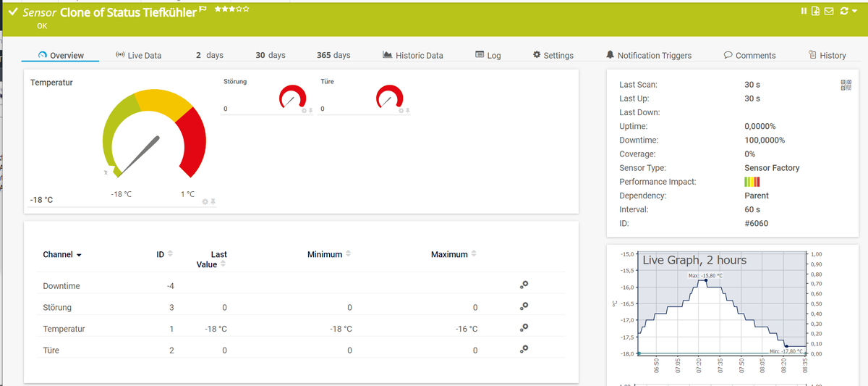
Task: Open the Log tab
Action: [488, 55]
